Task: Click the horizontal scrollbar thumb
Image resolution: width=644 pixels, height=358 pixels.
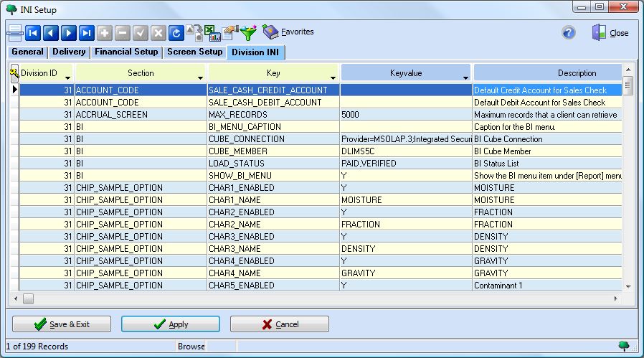Action: coord(29,298)
